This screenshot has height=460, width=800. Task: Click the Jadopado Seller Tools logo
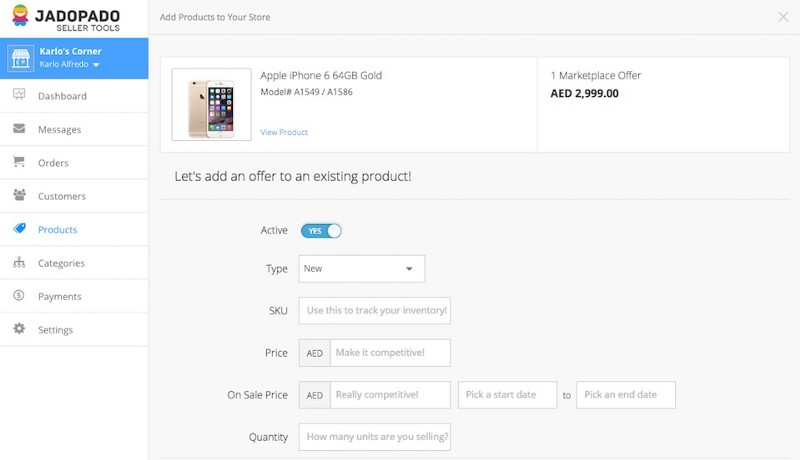66,18
